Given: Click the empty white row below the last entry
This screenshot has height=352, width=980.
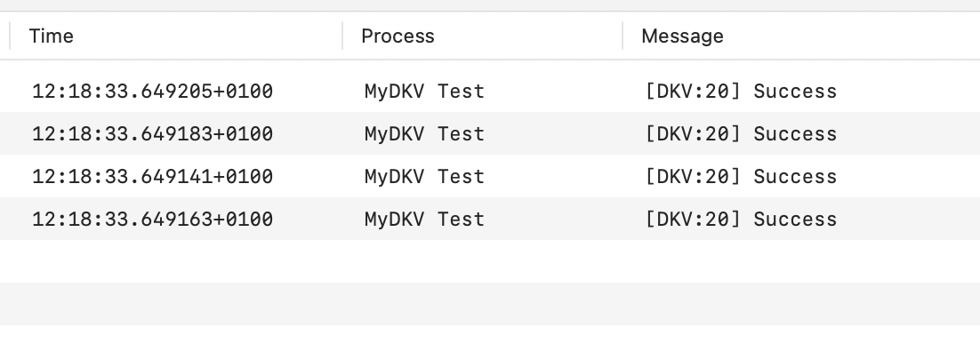Looking at the screenshot, I should (490, 261).
